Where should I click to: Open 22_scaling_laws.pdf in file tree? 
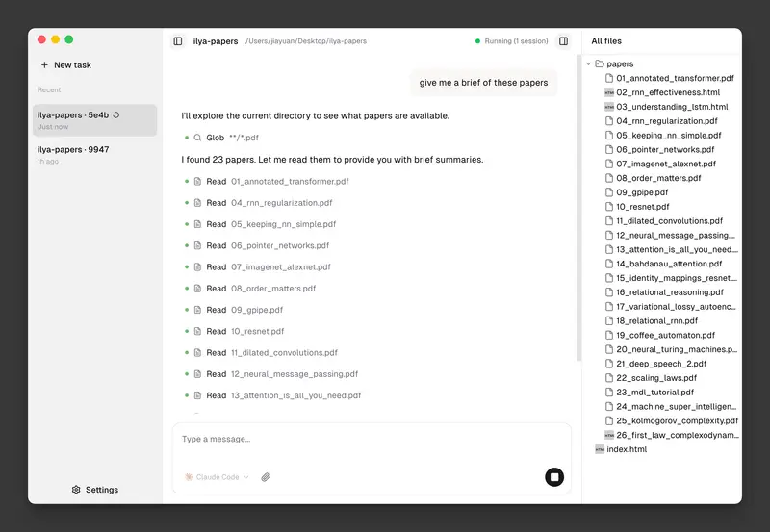click(656, 378)
